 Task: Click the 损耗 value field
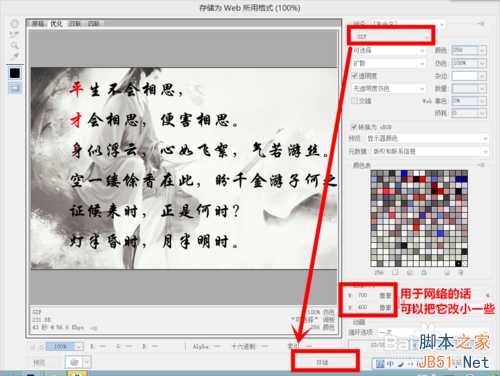tap(465, 113)
